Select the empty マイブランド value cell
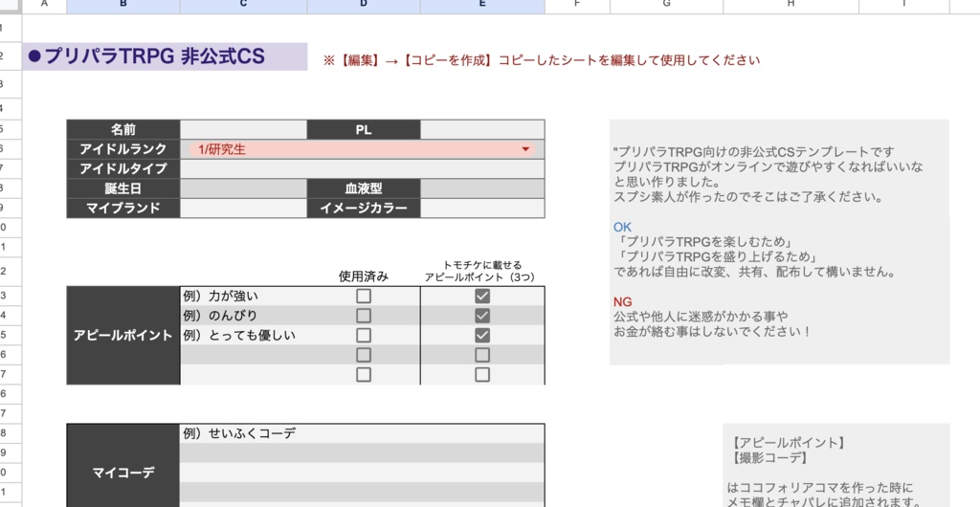 click(x=243, y=208)
